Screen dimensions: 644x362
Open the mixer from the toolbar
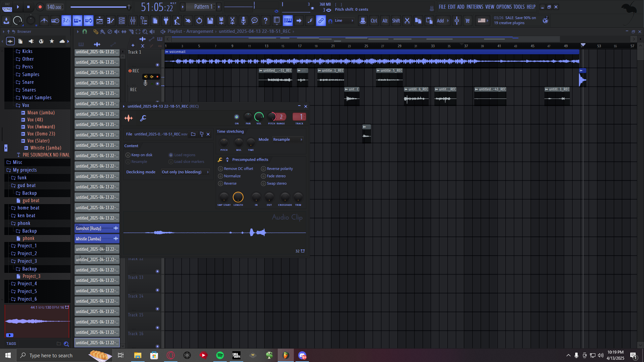click(x=133, y=21)
